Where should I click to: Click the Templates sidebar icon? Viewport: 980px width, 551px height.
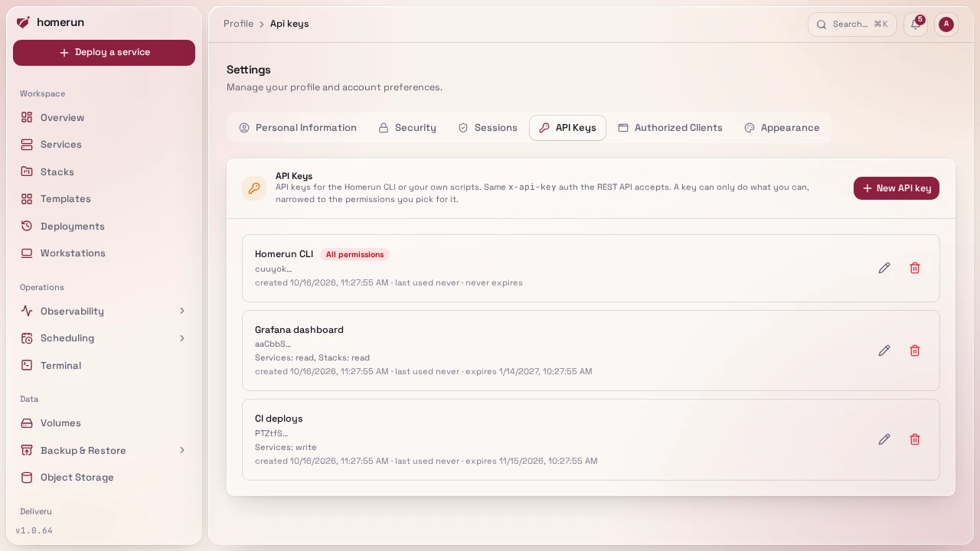[x=27, y=199]
